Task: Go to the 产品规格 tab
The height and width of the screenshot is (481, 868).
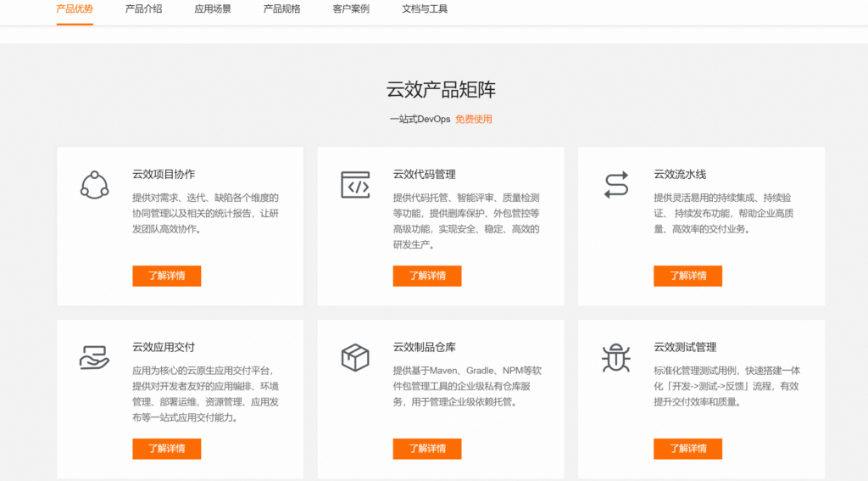Action: pos(281,8)
